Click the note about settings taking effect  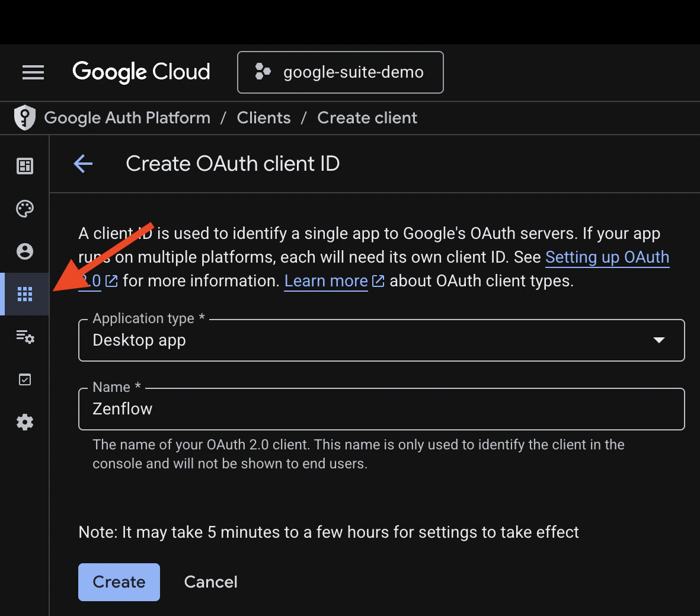328,532
